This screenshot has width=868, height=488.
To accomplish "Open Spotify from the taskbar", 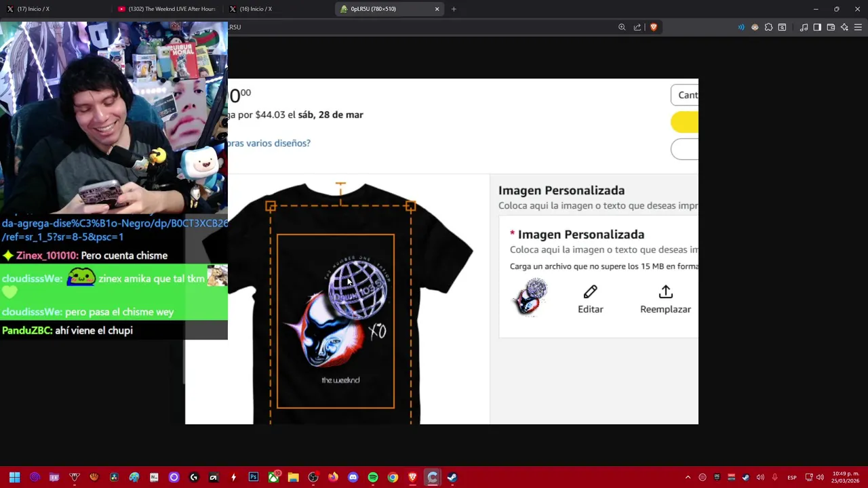I will click(373, 477).
